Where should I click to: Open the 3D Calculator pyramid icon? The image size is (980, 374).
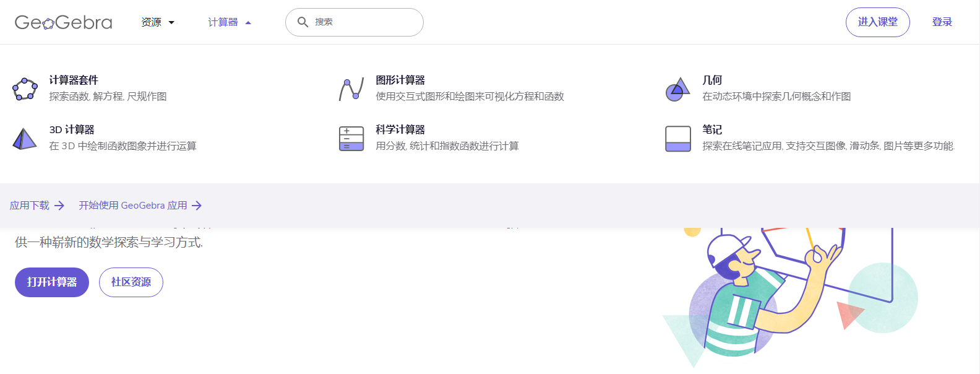point(25,139)
